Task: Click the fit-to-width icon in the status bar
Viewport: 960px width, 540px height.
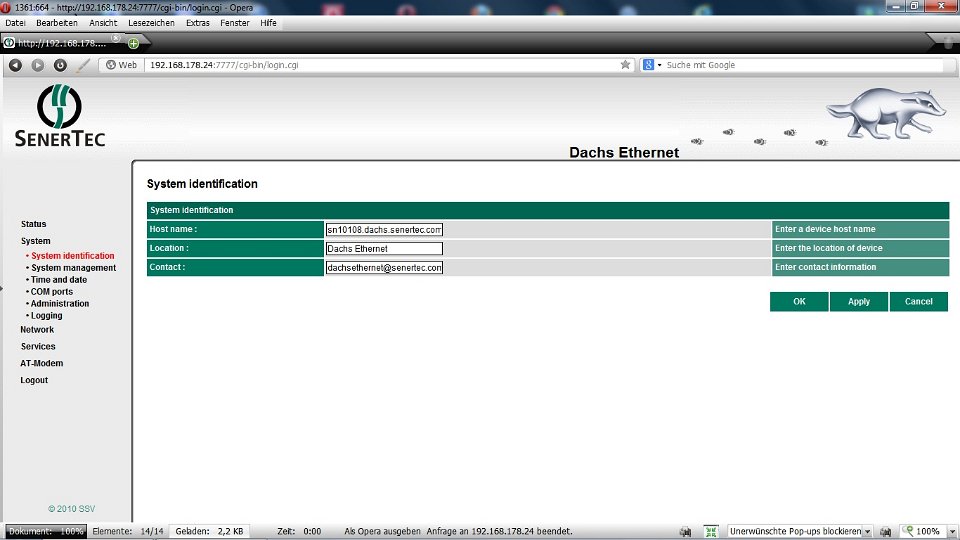Action: click(711, 532)
